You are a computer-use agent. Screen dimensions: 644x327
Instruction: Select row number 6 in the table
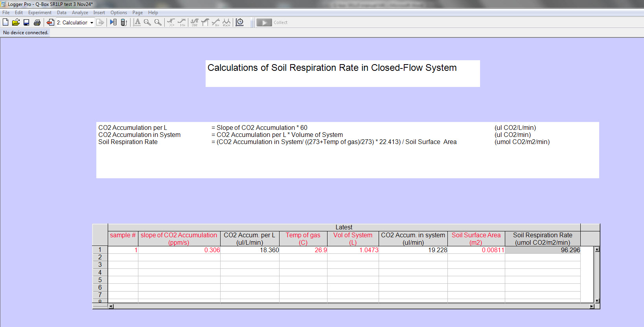click(100, 287)
